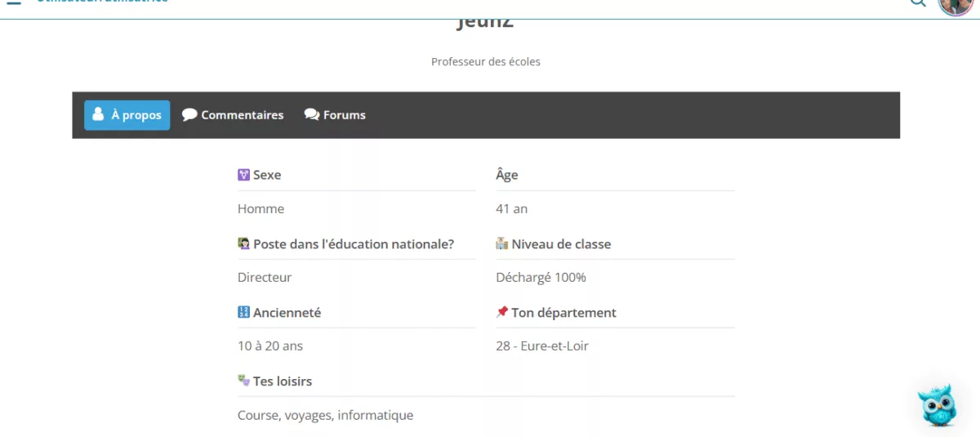This screenshot has height=437, width=980.
Task: Click the Déchargé 100% value text
Action: [541, 278]
